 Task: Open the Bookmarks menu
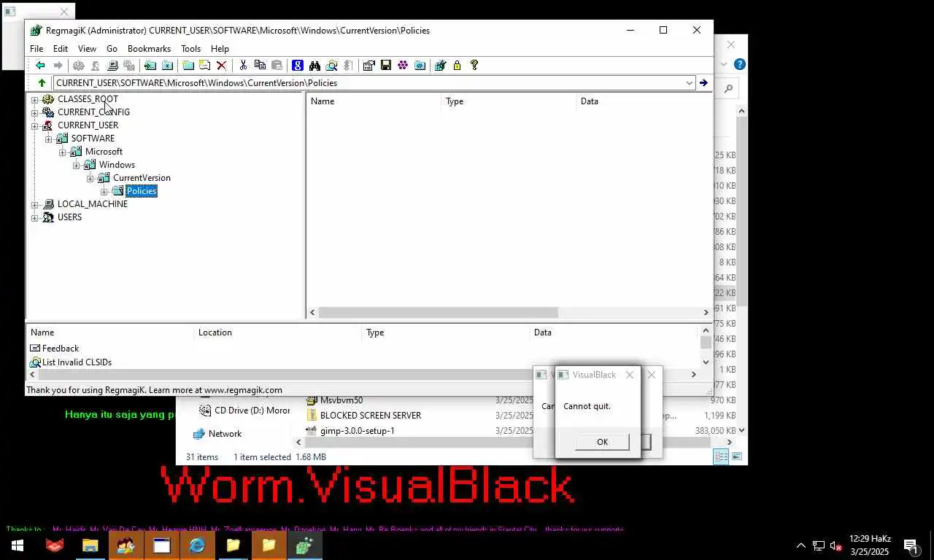point(149,49)
